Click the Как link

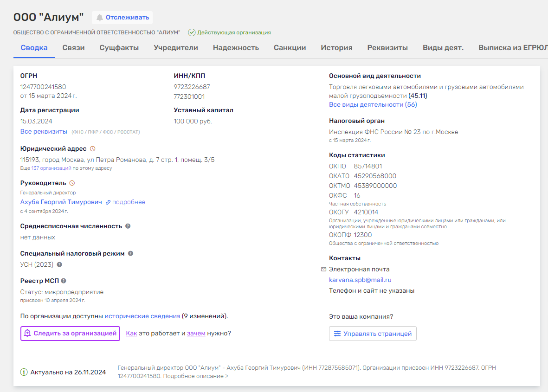point(131,333)
